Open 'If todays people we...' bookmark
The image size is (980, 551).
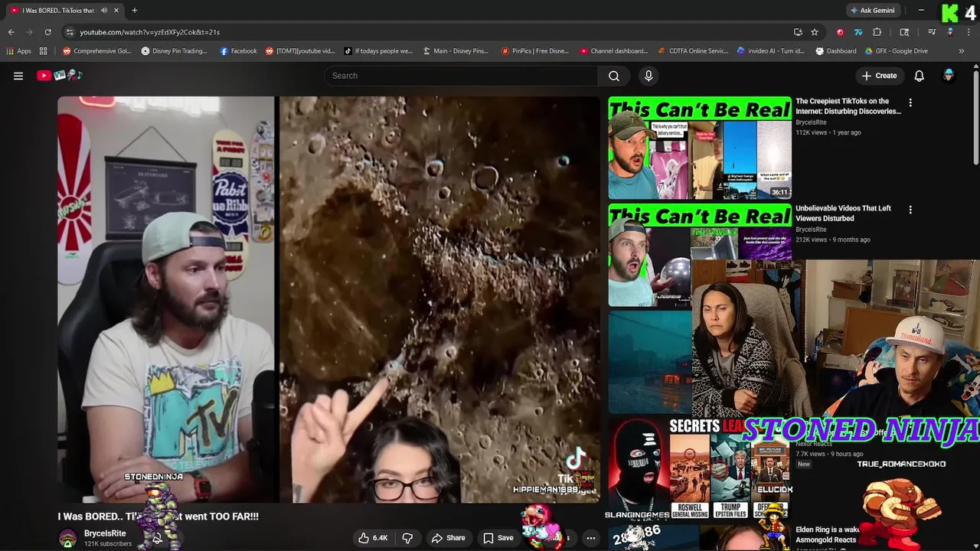pos(378,51)
